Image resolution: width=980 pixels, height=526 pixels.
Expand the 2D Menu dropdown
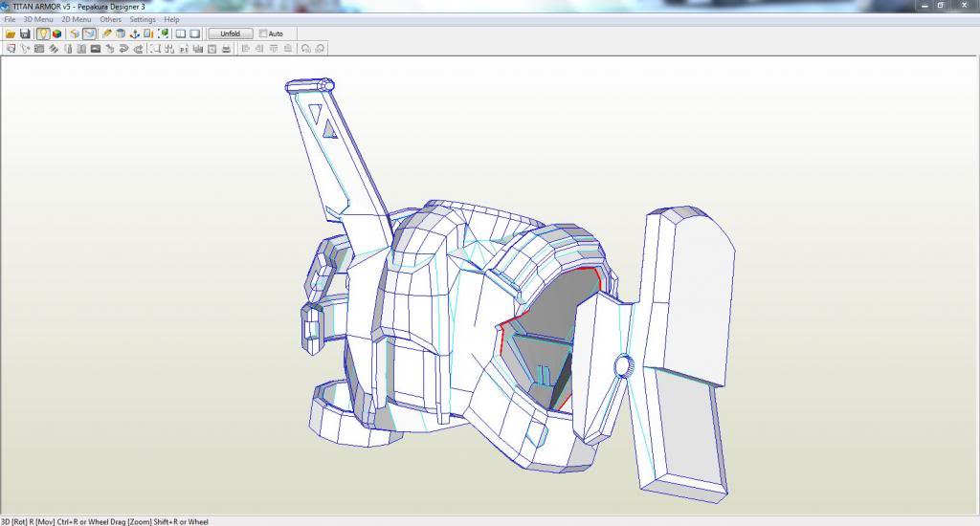[x=77, y=19]
